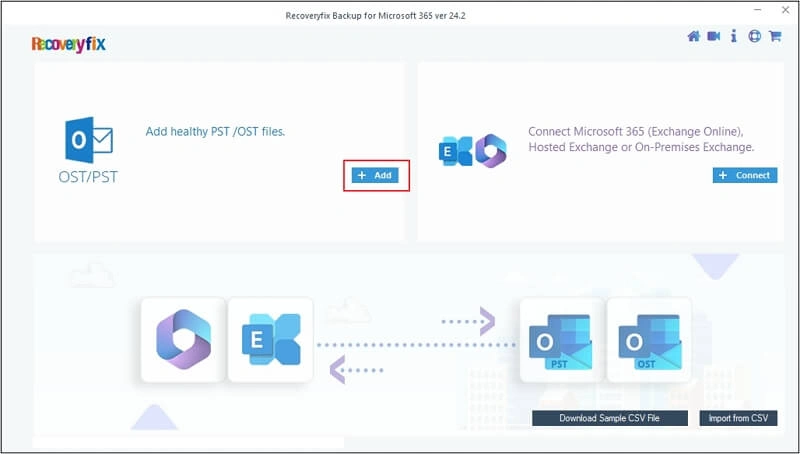Click the large Exchange tile
Image resolution: width=800 pixels, height=454 pixels.
tap(270, 340)
